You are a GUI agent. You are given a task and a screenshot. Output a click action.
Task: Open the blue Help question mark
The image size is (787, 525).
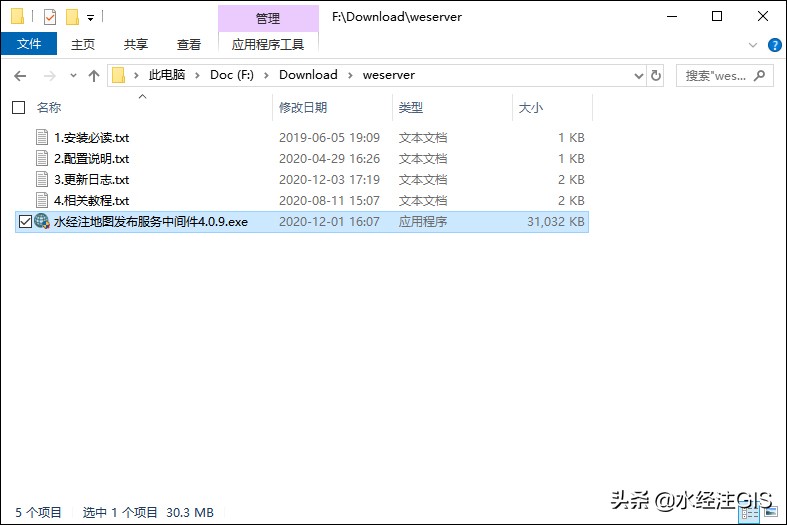point(774,45)
